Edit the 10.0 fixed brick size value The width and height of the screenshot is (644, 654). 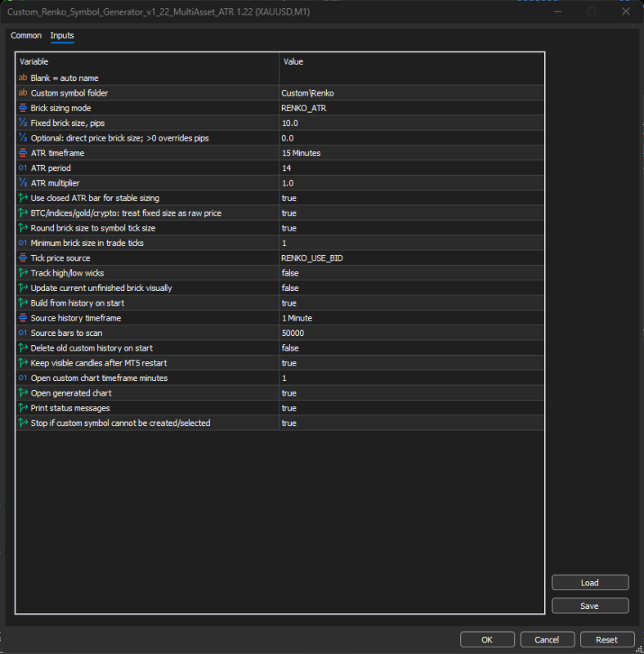point(412,123)
